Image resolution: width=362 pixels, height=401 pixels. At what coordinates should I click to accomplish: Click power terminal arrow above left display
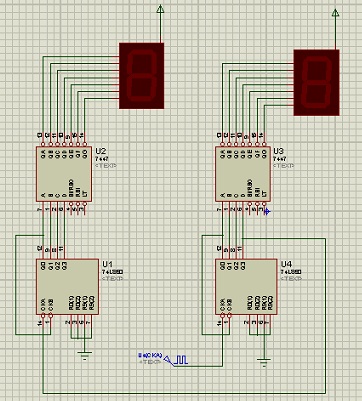(160, 9)
